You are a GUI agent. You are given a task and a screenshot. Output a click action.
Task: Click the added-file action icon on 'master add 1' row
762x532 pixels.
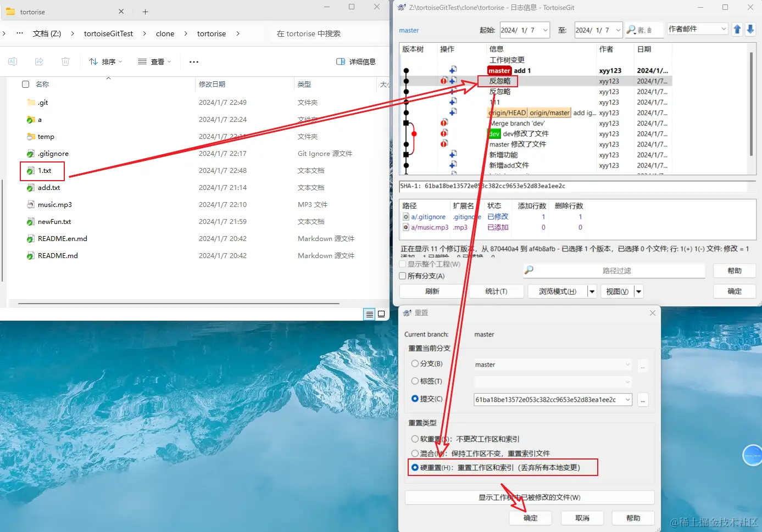[x=453, y=70]
